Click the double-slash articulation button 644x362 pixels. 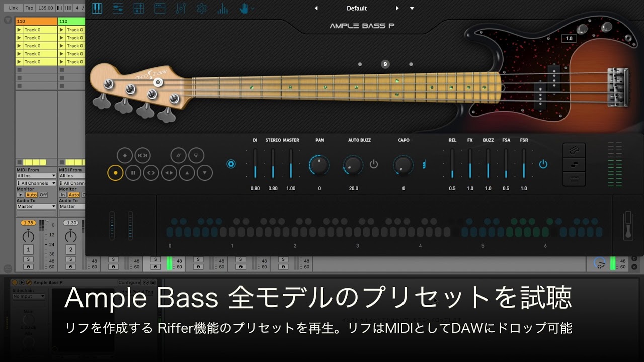(x=178, y=155)
